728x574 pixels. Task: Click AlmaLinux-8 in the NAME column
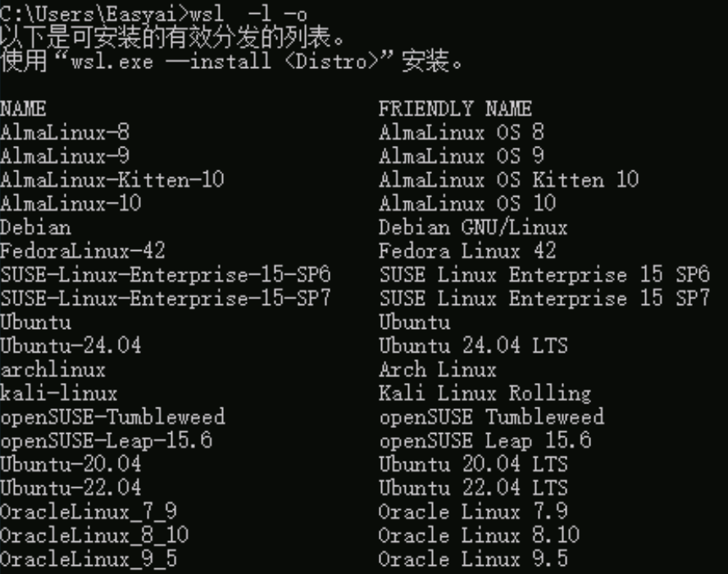tap(65, 133)
